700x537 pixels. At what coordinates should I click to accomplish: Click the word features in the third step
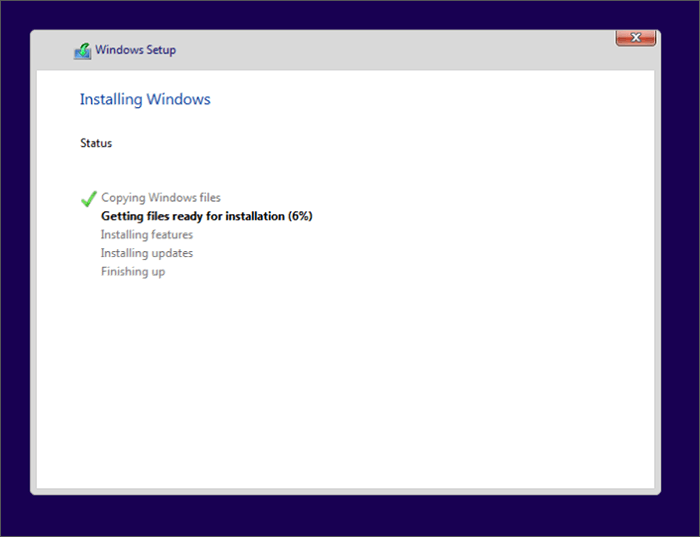[172, 235]
